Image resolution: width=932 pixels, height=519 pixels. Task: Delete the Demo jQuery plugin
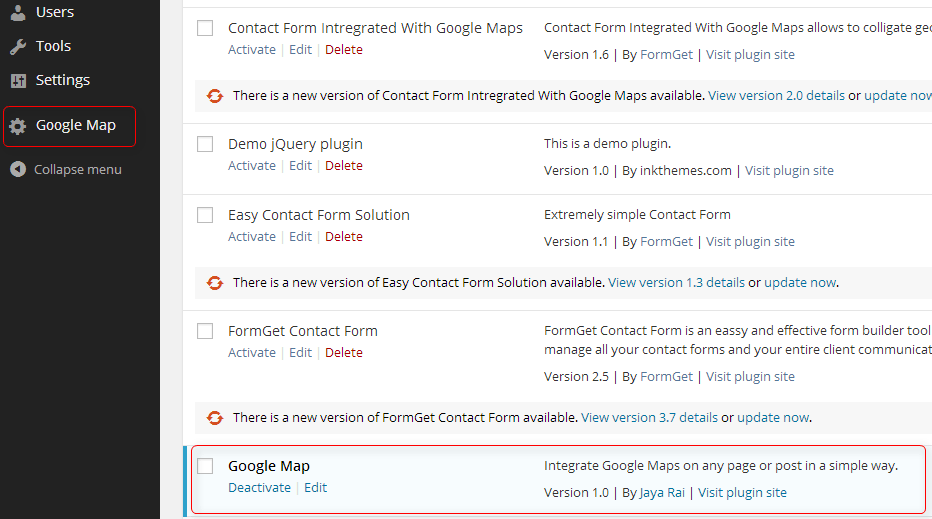(x=344, y=166)
